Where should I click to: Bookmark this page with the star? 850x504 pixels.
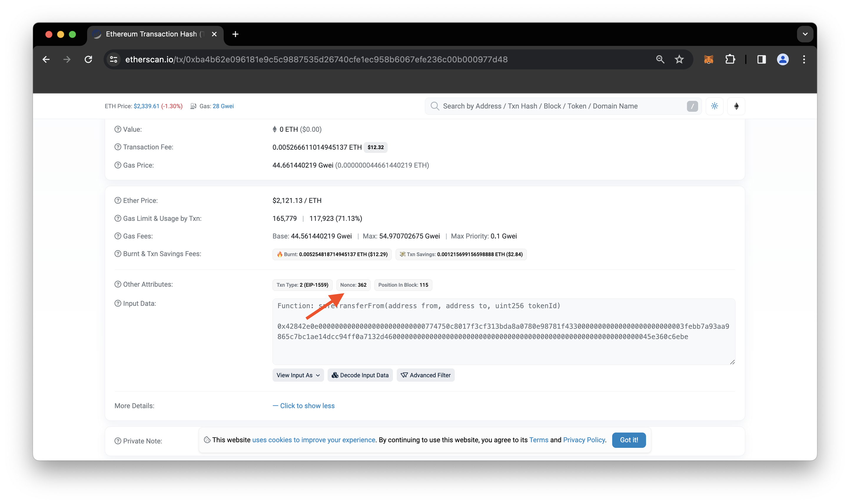(x=679, y=59)
